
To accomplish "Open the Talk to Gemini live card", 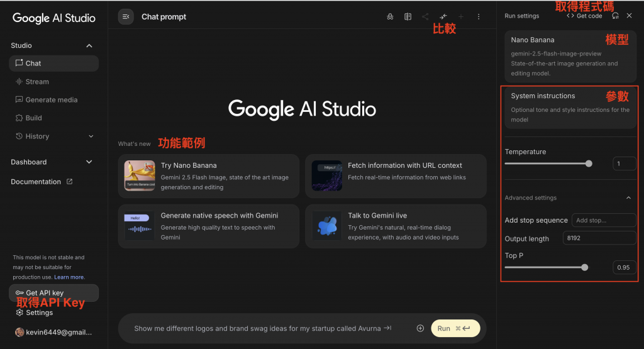I will click(x=396, y=226).
